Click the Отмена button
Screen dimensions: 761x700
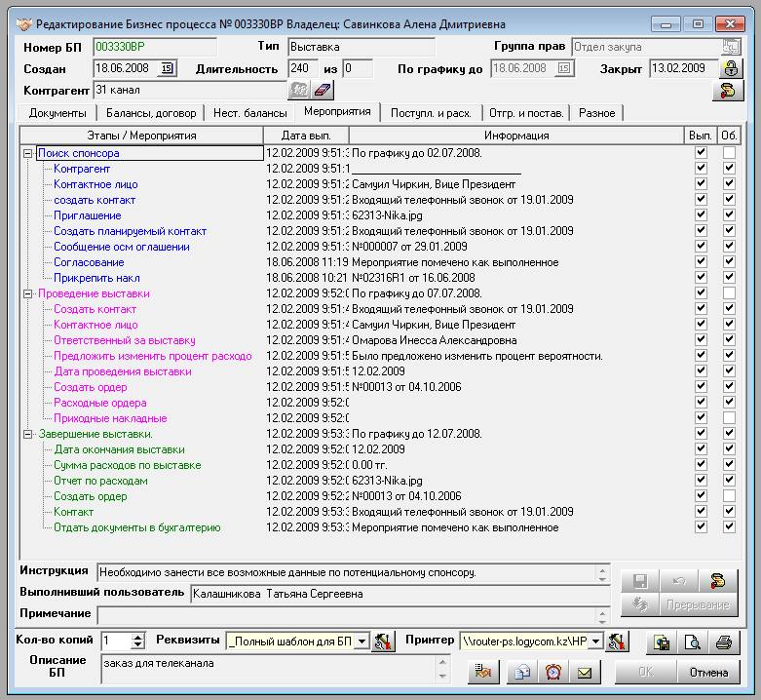click(708, 673)
